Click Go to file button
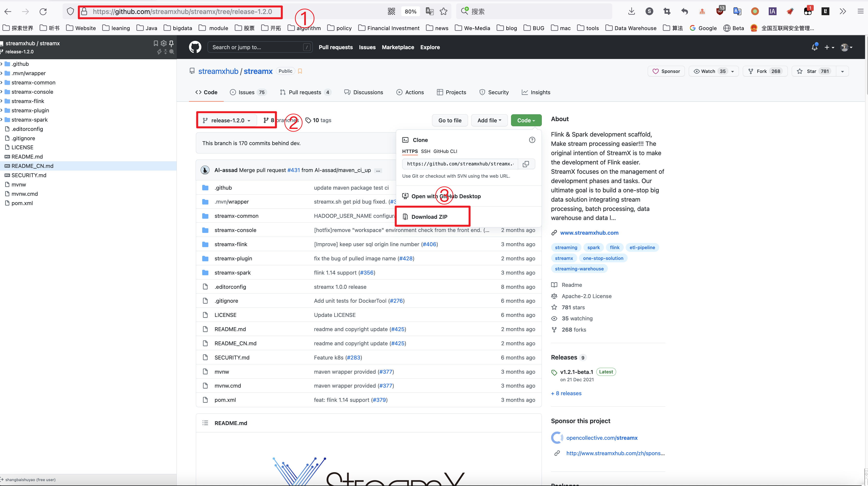The image size is (868, 486). [450, 120]
